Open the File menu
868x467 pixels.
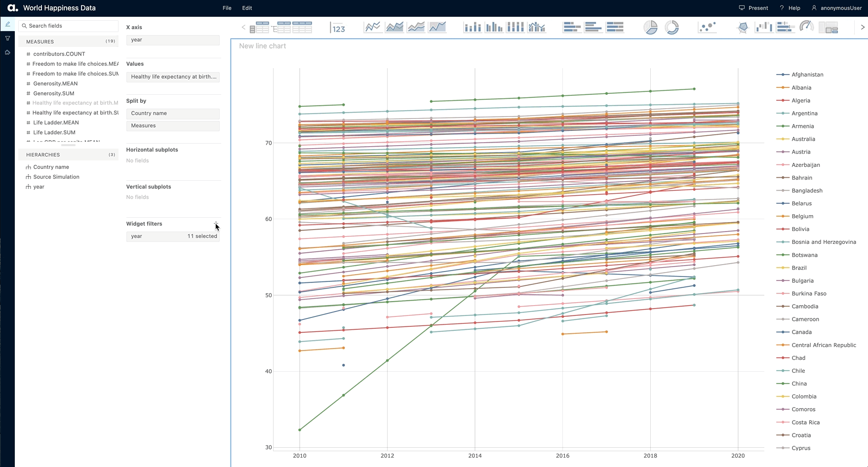pos(227,8)
